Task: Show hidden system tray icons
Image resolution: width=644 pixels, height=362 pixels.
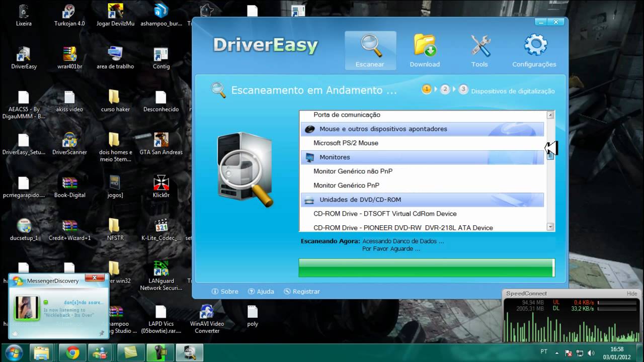Action: coord(556,353)
